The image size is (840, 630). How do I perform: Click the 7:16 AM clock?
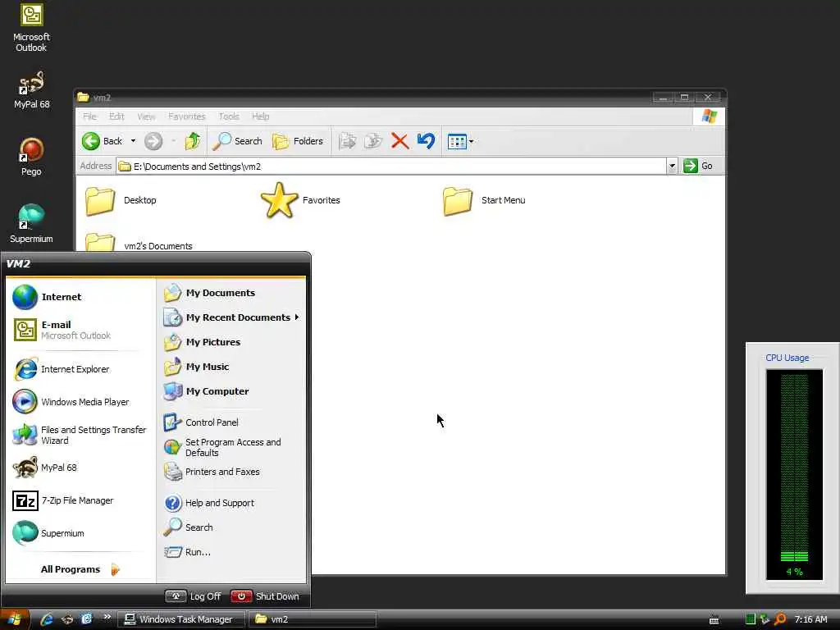[810, 620]
